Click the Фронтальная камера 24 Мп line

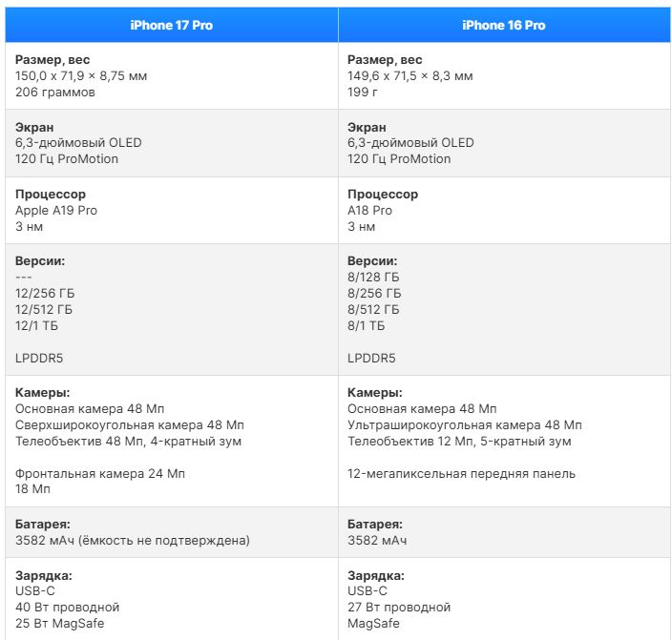(100, 473)
